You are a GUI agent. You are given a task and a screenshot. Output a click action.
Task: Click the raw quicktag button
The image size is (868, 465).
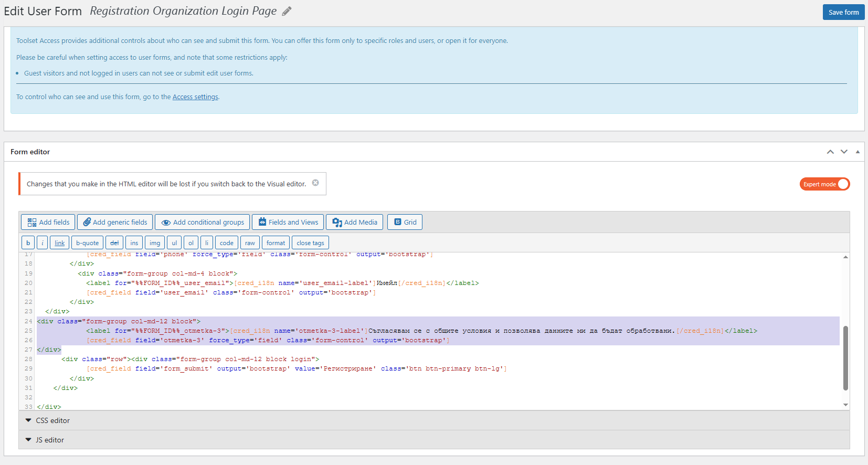tap(250, 242)
